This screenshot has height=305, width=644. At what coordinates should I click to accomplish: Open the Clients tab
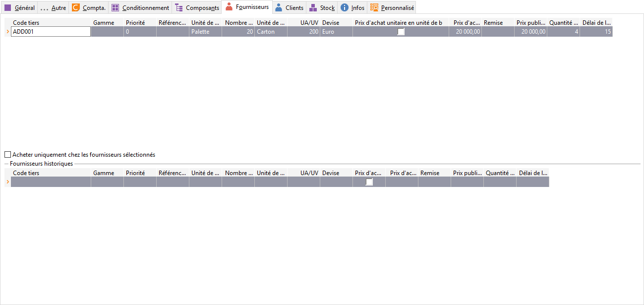[x=289, y=7]
